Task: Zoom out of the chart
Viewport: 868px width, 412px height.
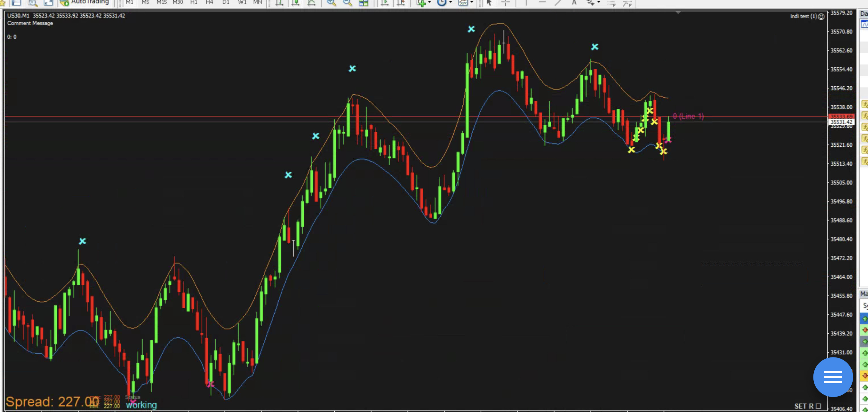Action: [x=348, y=3]
